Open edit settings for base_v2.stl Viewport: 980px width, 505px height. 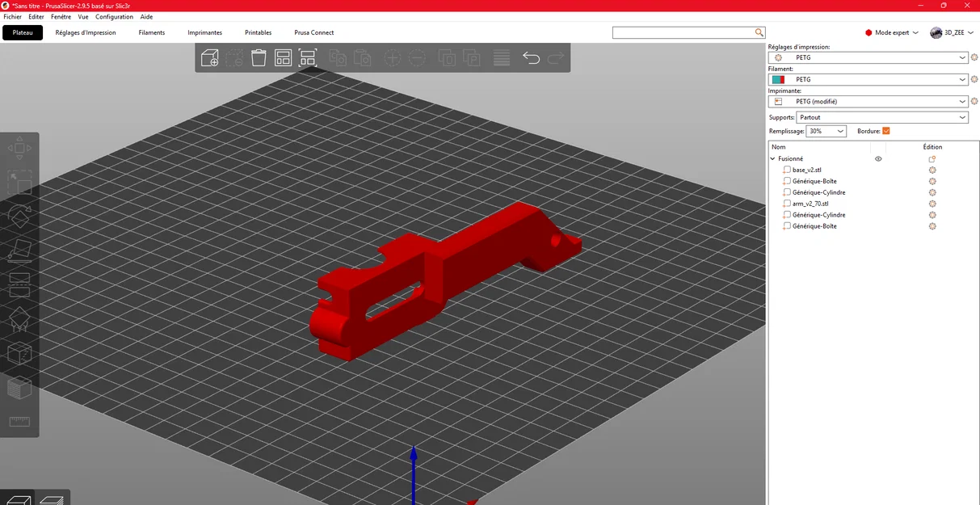point(932,170)
